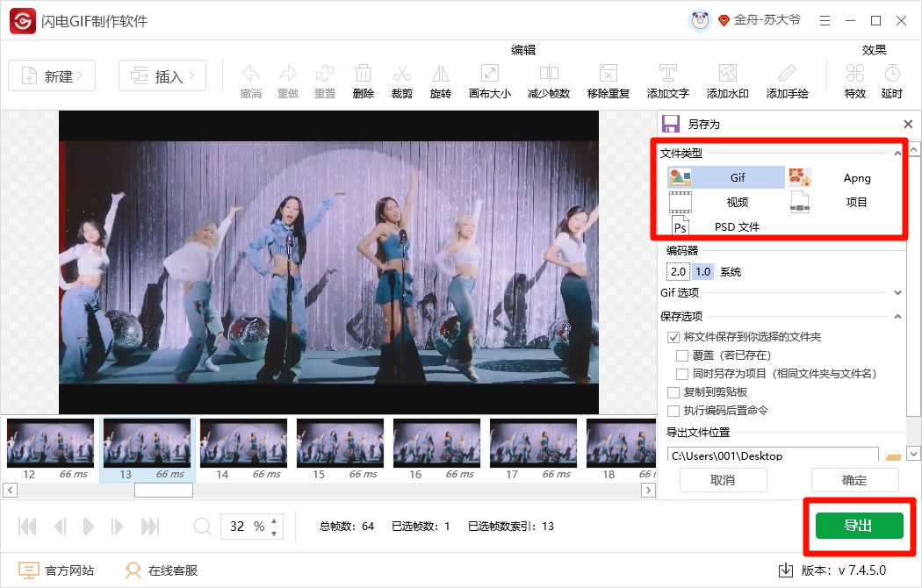Viewport: 922px width, 588px height.
Task: Select frame 15 thumbnail
Action: [x=341, y=443]
